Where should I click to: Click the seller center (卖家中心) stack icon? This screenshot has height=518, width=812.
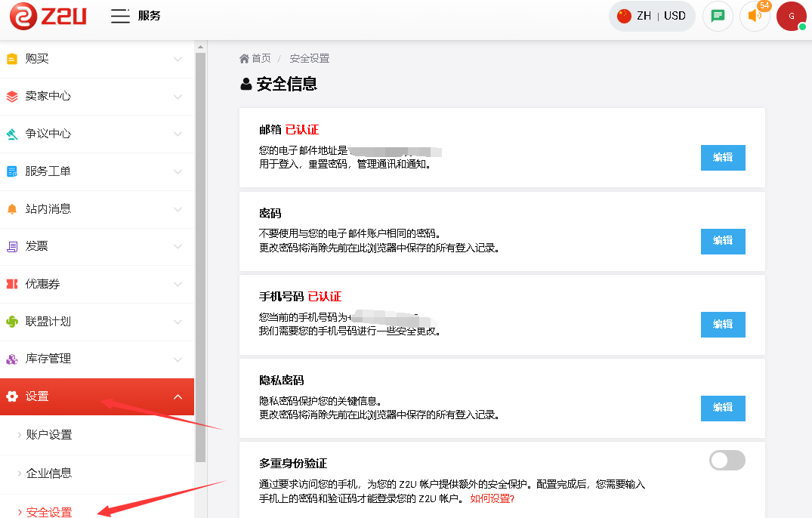click(x=11, y=96)
